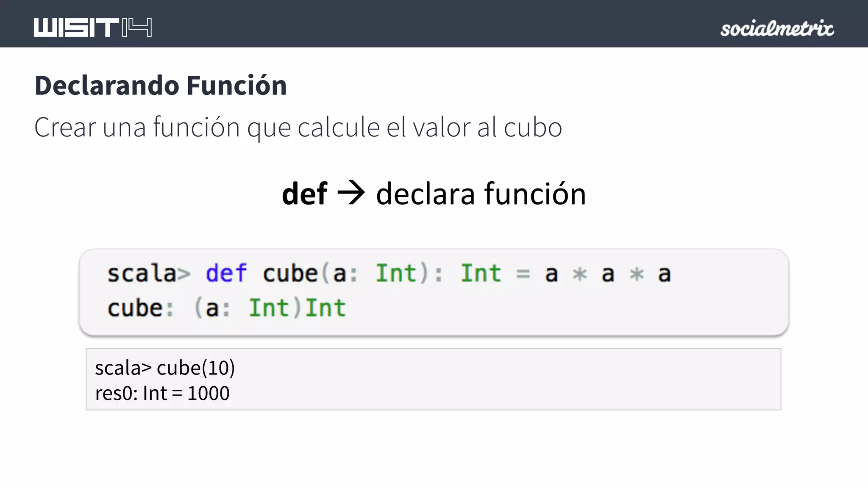Click the text 'declara función'

point(481,194)
